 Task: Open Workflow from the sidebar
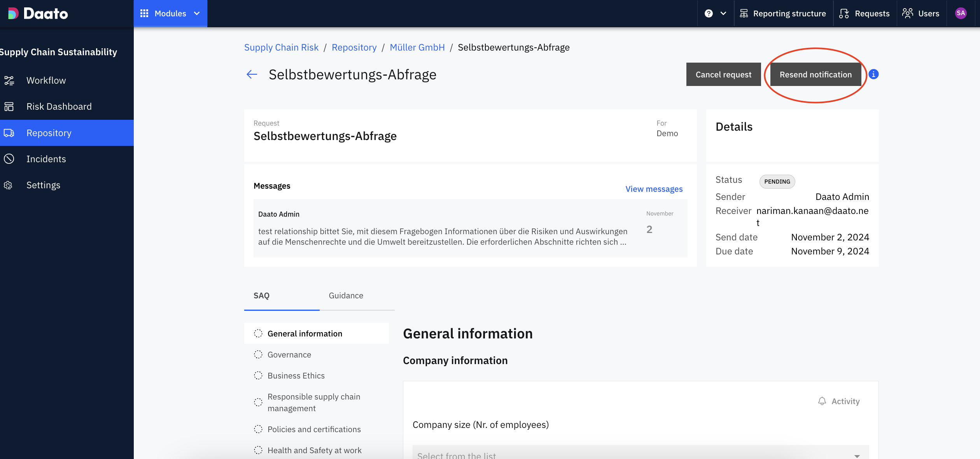tap(46, 81)
